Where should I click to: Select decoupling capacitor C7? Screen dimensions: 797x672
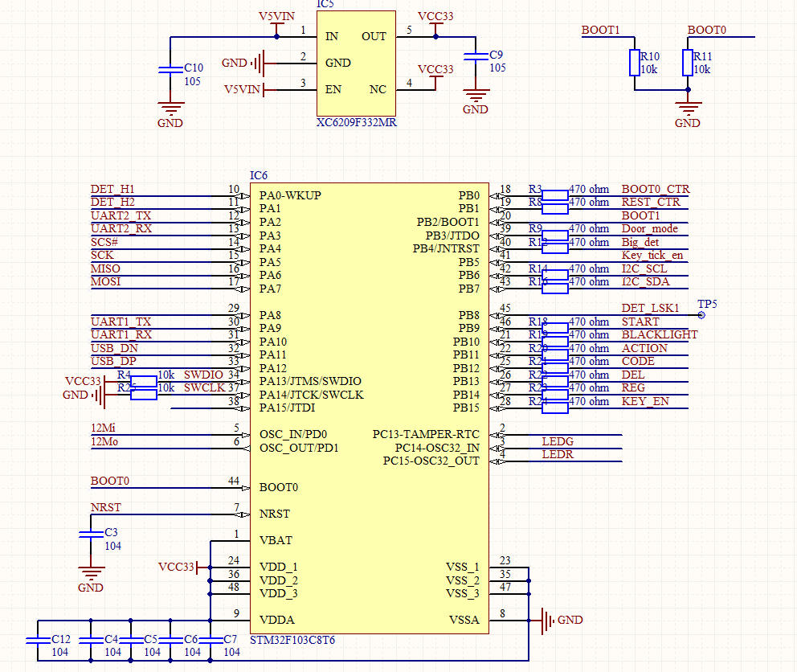coord(210,641)
